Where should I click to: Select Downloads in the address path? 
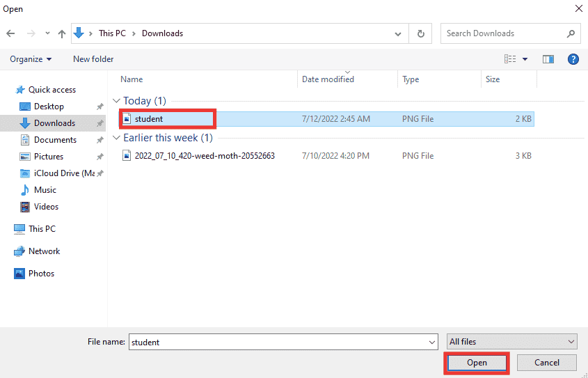162,33
